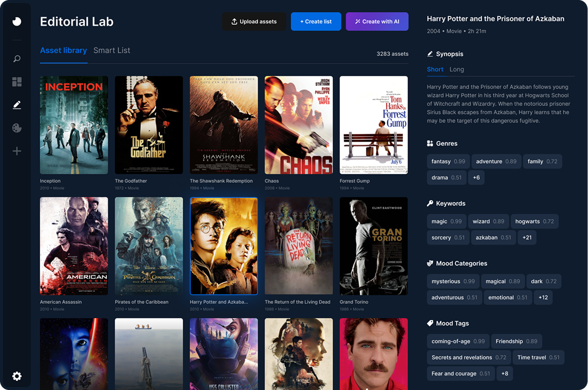Open the USS Callister poster
The height and width of the screenshot is (390, 588).
point(224,354)
